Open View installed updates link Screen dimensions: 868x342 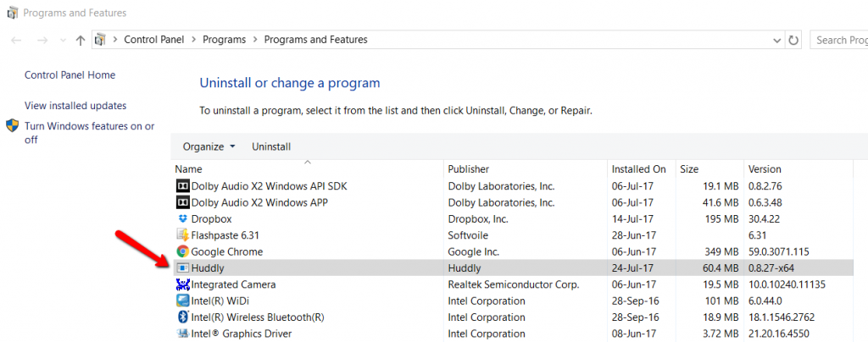tap(75, 106)
